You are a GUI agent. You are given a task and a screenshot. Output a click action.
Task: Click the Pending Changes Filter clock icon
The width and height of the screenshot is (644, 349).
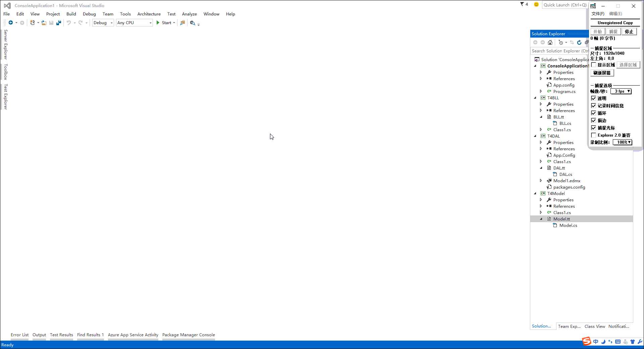pos(561,43)
